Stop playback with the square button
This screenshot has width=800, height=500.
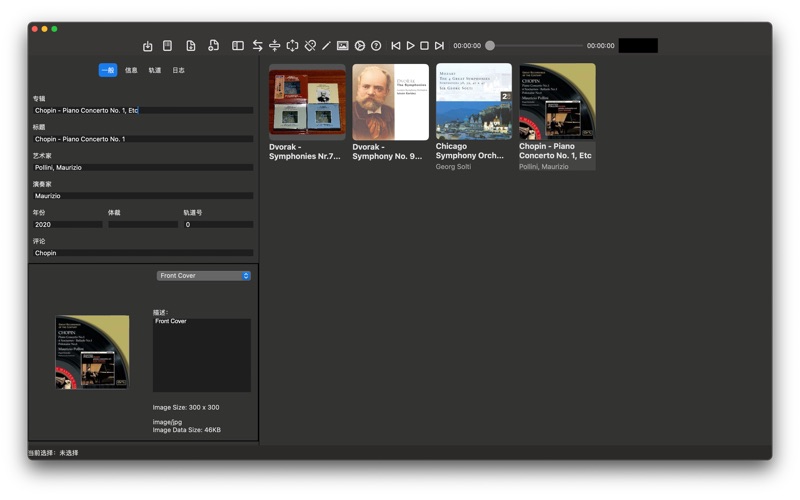(x=424, y=46)
